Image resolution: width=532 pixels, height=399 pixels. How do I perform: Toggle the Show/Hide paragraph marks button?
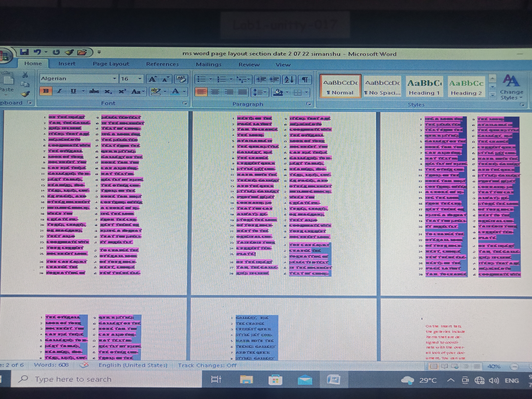[x=305, y=79]
